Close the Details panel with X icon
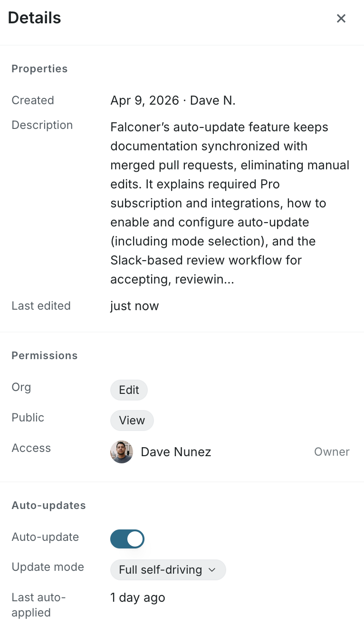Image resolution: width=364 pixels, height=626 pixels. pos(341,19)
